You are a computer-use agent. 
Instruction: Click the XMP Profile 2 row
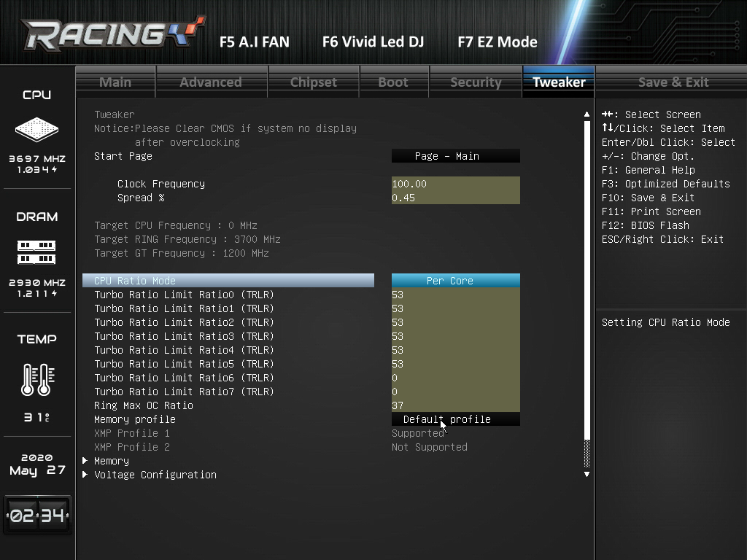click(131, 447)
